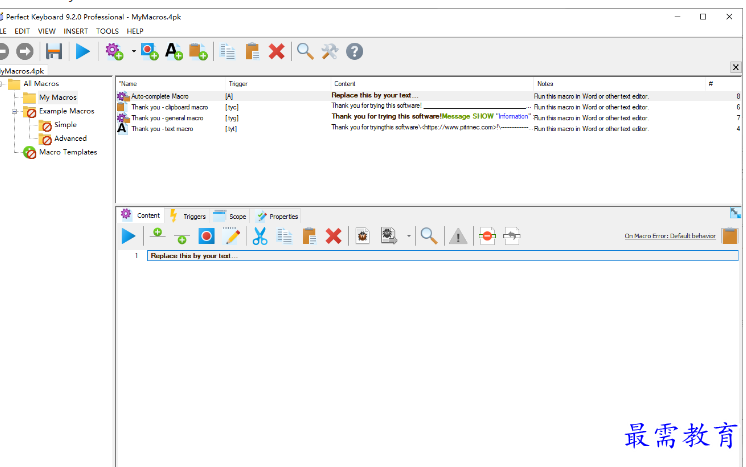This screenshot has height=467, width=746.
Task: Add new clipboard macro icon
Action: click(198, 51)
